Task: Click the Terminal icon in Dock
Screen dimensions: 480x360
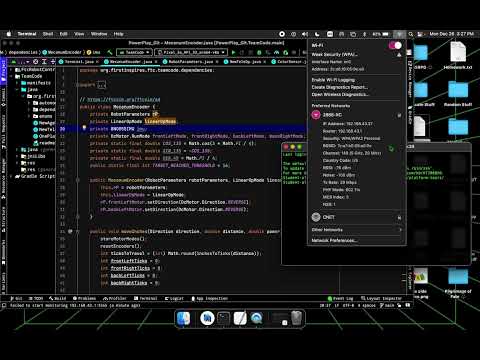Action: [223, 319]
